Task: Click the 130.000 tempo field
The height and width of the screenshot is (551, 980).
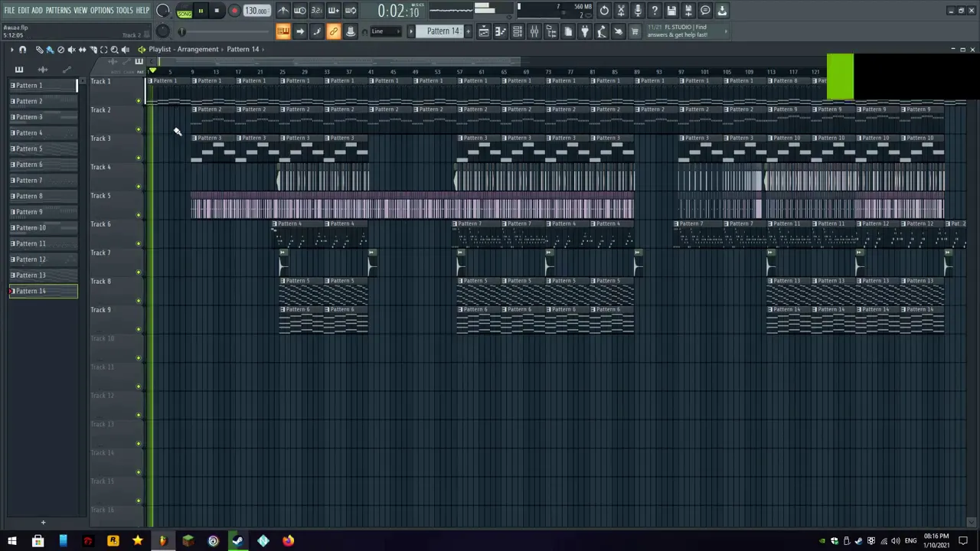Action: [256, 11]
